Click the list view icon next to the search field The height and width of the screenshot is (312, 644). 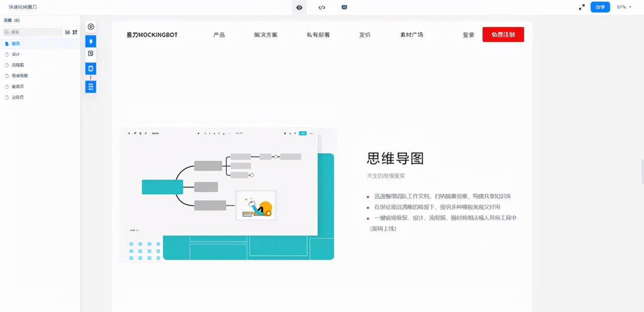point(67,32)
